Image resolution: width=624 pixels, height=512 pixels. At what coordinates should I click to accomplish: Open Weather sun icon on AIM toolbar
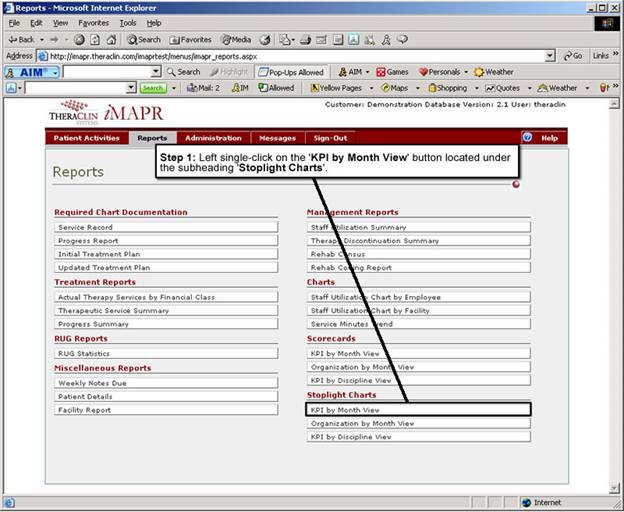pos(494,72)
